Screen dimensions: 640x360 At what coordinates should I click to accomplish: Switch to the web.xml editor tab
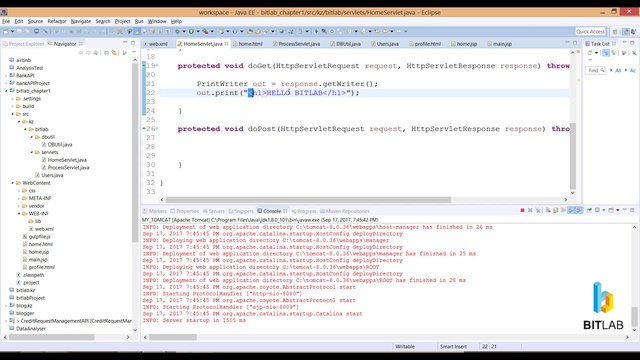[x=155, y=44]
